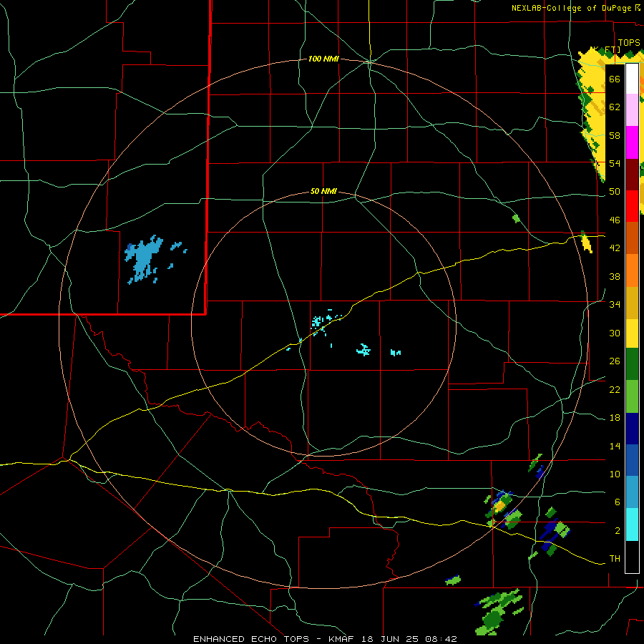Select the dark green legend swatch
This screenshot has width=644, height=644.
(632, 364)
